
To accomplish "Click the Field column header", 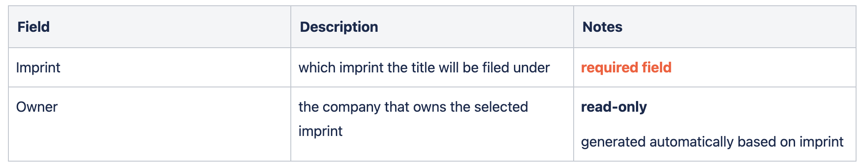I will (x=34, y=27).
